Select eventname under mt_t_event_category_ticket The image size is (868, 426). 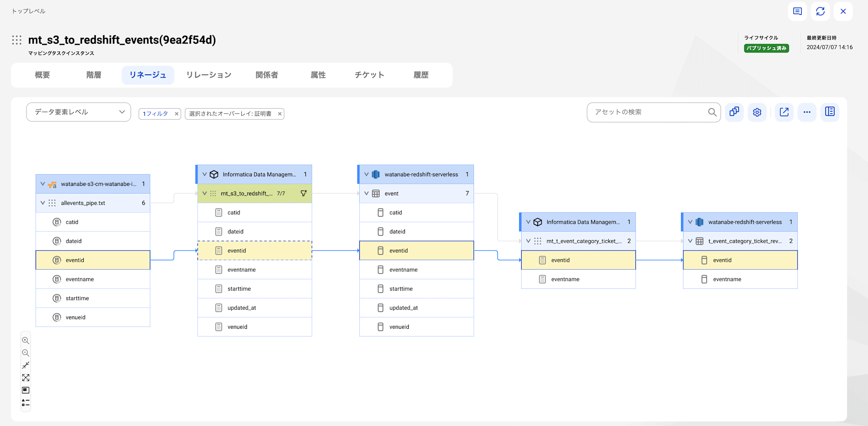coord(579,279)
